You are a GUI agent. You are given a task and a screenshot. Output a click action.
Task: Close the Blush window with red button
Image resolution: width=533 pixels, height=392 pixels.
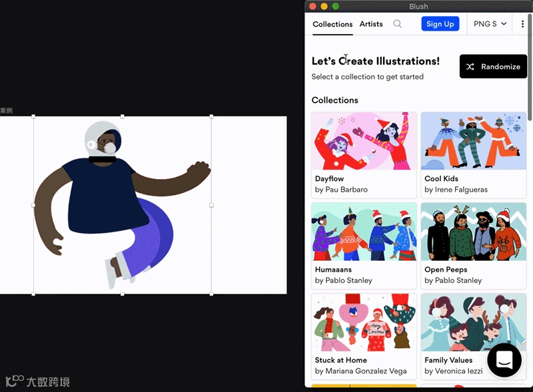(x=312, y=7)
